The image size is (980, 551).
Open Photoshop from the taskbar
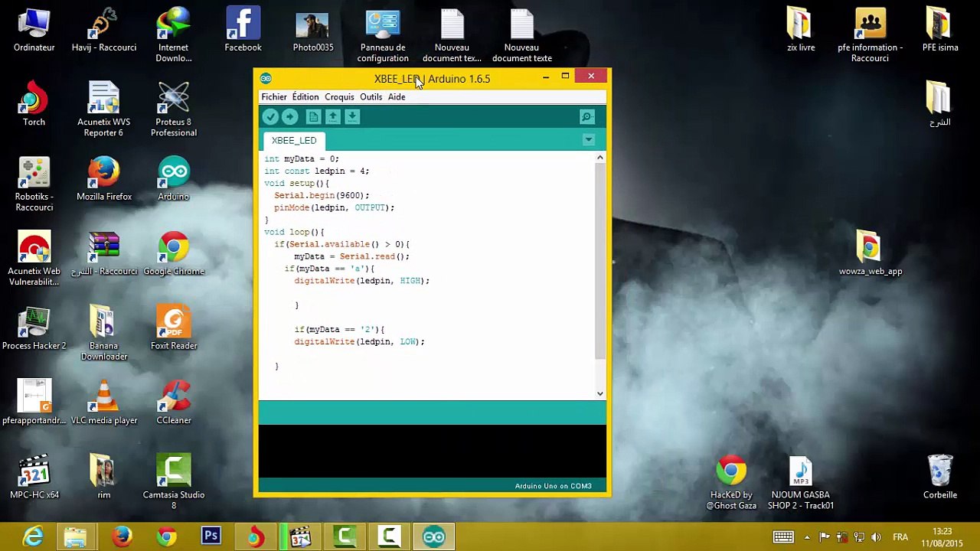[x=211, y=537]
